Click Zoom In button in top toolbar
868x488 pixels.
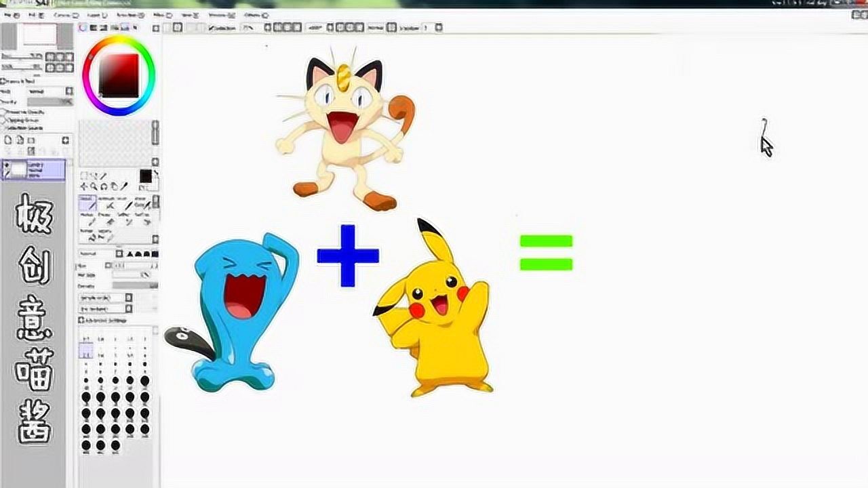[x=277, y=28]
